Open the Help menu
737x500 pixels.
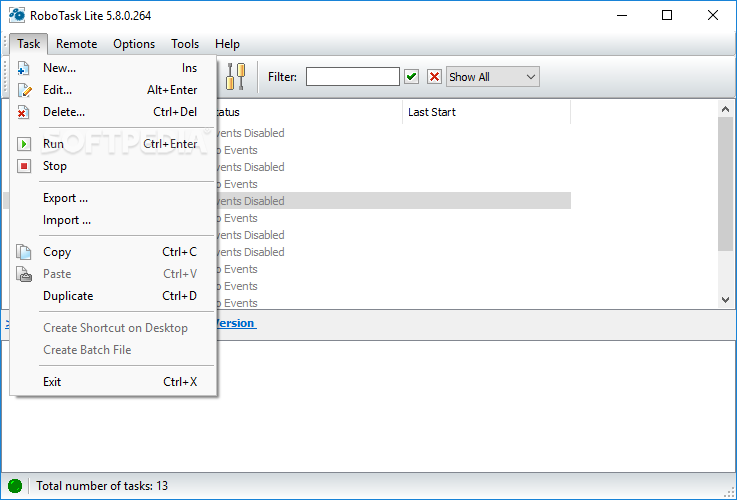(x=227, y=44)
